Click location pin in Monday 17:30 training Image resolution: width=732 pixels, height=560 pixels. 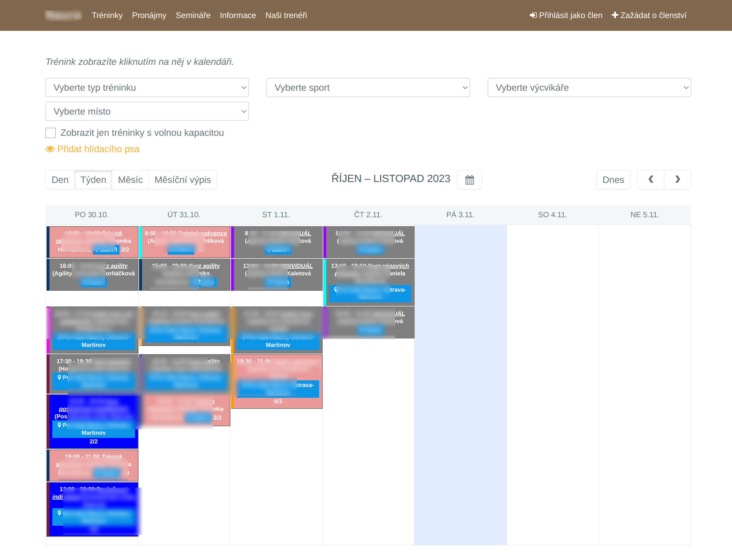[x=59, y=377]
